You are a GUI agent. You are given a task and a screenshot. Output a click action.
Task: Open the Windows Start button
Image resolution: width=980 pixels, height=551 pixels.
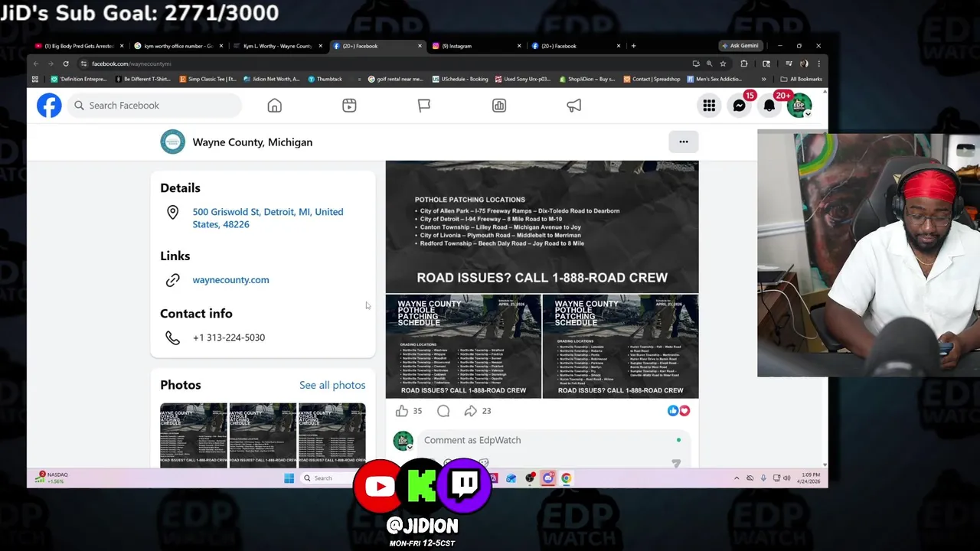(x=289, y=478)
